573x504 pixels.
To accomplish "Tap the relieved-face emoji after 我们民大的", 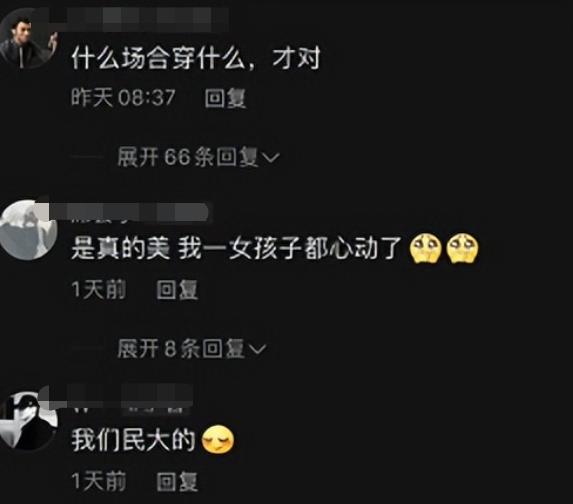I will pos(218,440).
